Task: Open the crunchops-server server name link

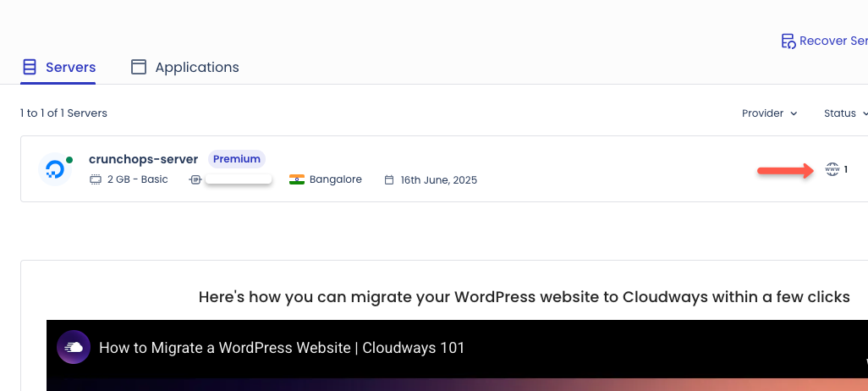Action: (x=143, y=159)
